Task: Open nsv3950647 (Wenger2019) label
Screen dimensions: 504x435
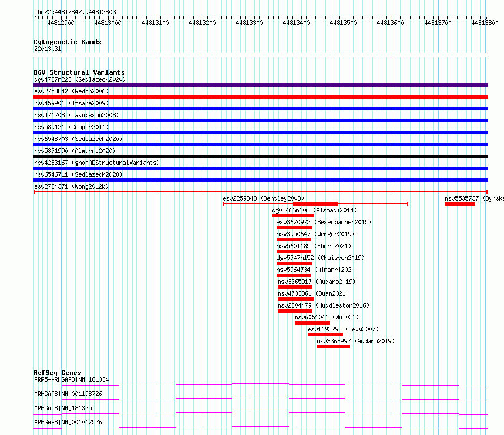Action: (315, 234)
